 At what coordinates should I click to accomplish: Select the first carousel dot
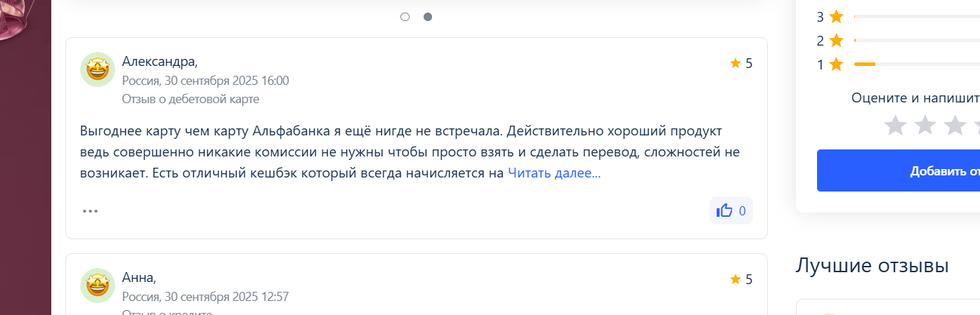pyautogui.click(x=405, y=17)
